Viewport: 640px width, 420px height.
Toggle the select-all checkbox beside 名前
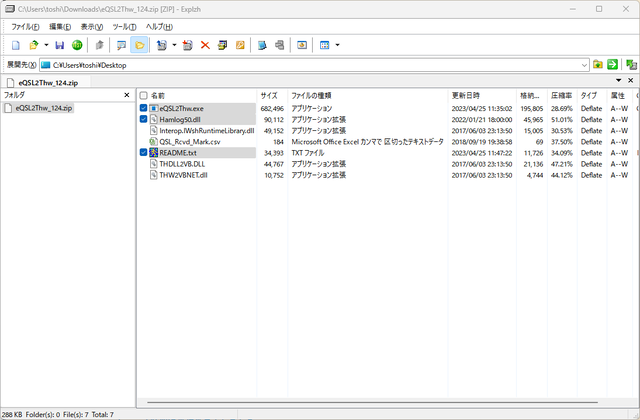[x=143, y=96]
